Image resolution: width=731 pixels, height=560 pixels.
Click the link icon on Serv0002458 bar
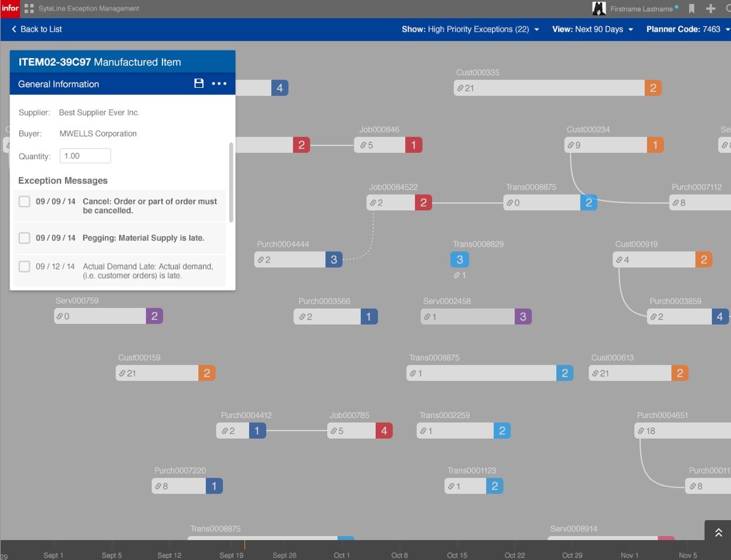click(427, 317)
